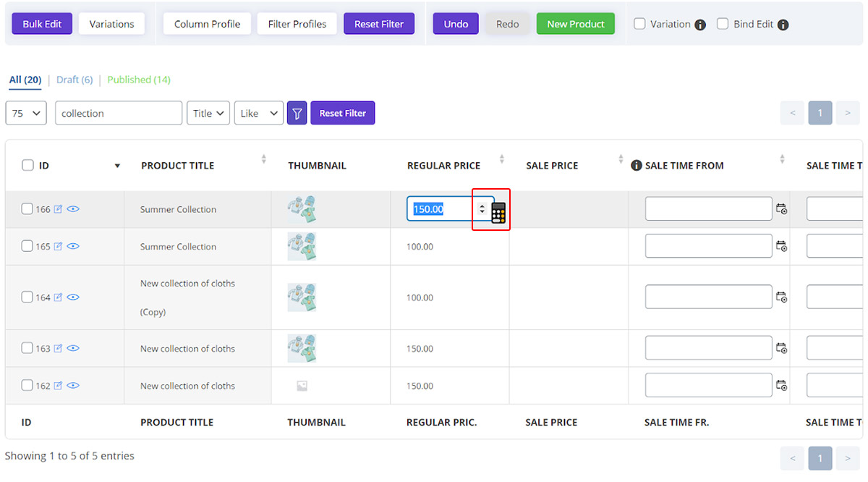Click sale time from field for product 165
The width and height of the screenshot is (868, 482).
coord(709,246)
